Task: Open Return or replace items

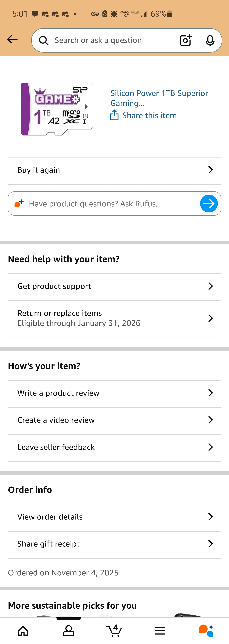Action: (x=114, y=318)
